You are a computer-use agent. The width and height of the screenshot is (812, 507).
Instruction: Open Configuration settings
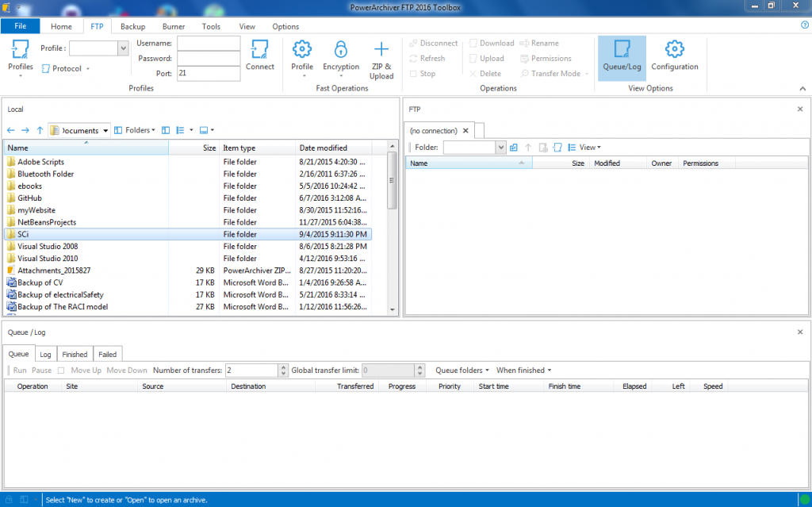click(674, 55)
